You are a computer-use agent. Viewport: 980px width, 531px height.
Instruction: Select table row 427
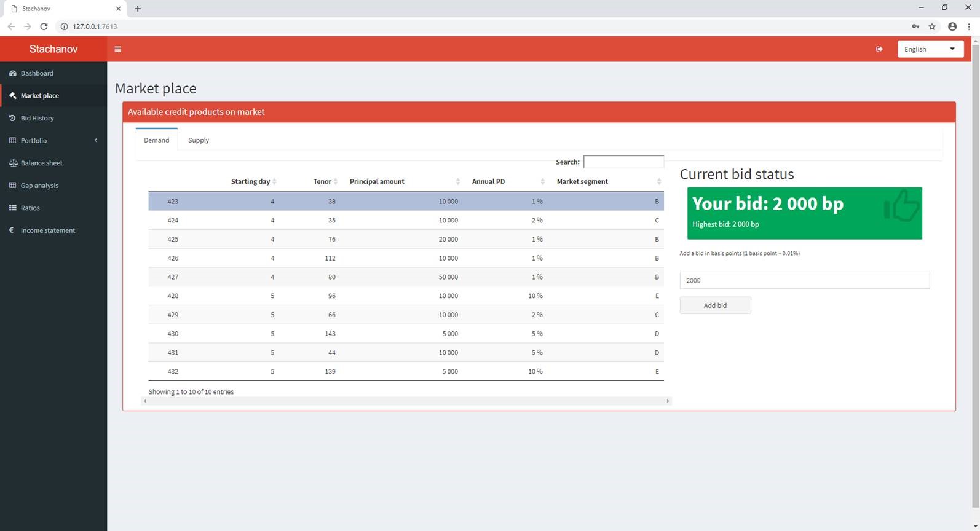406,277
